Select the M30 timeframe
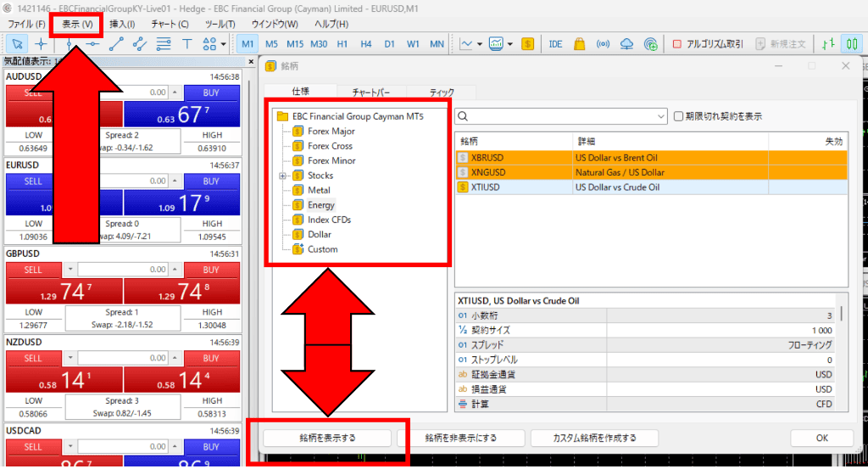The image size is (868, 469). [319, 44]
